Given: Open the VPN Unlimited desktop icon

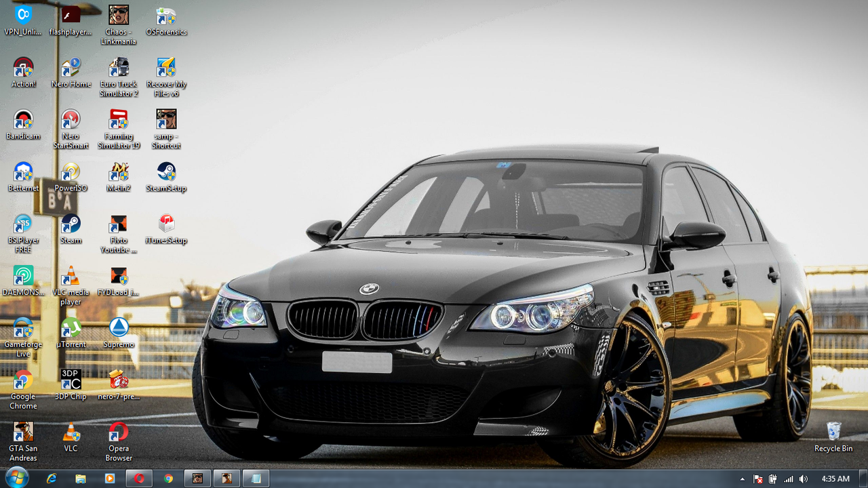Looking at the screenshot, I should [24, 20].
